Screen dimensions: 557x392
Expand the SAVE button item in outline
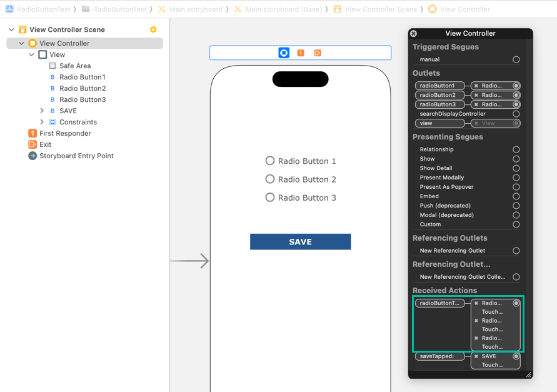pos(42,111)
